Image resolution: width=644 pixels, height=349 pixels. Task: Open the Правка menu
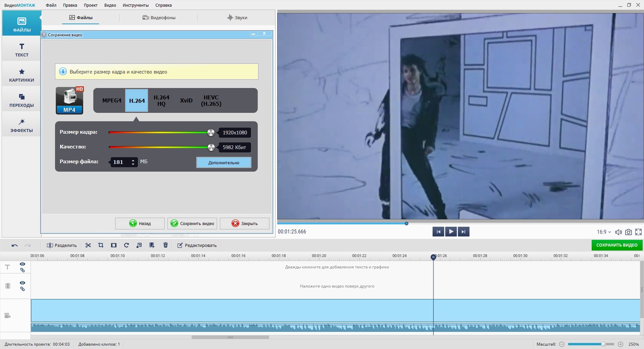[70, 5]
